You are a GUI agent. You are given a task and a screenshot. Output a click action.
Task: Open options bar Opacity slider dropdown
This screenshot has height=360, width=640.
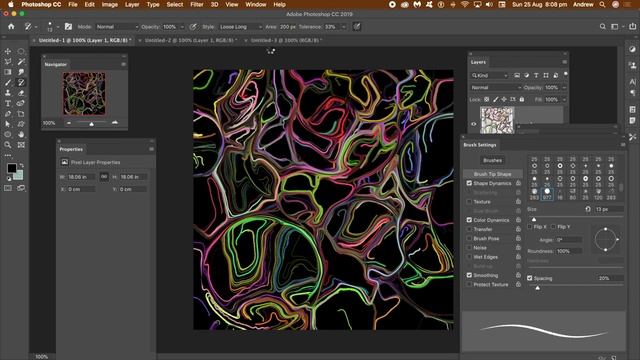(182, 27)
